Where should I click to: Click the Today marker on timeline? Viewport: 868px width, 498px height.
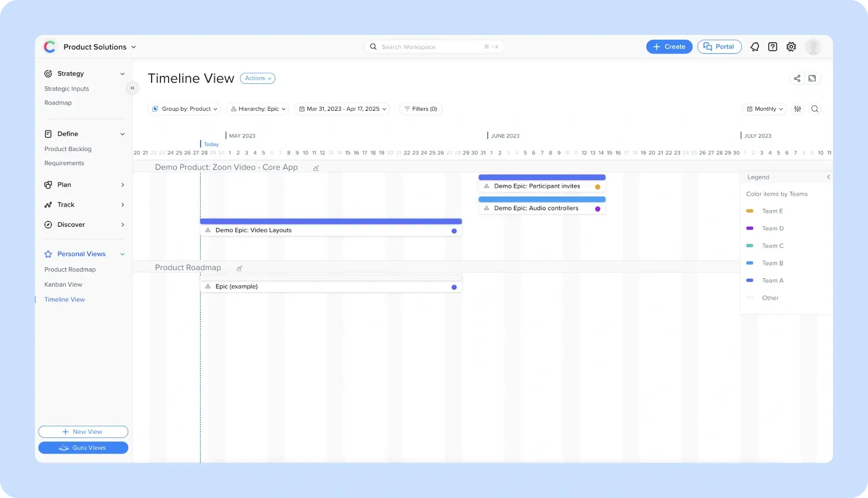coord(211,144)
